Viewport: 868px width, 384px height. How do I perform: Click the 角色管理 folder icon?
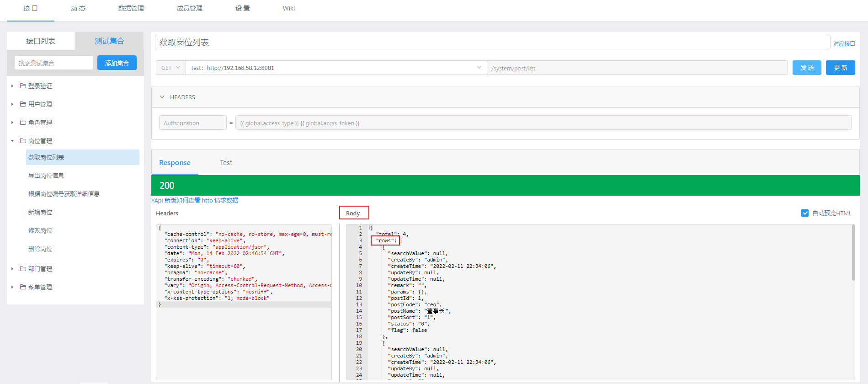(x=23, y=123)
